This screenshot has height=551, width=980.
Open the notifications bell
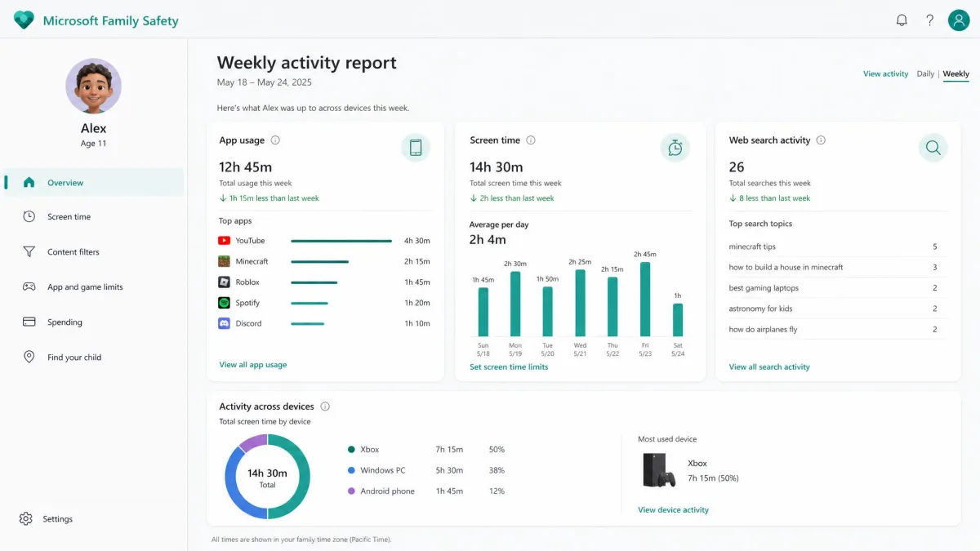point(902,20)
